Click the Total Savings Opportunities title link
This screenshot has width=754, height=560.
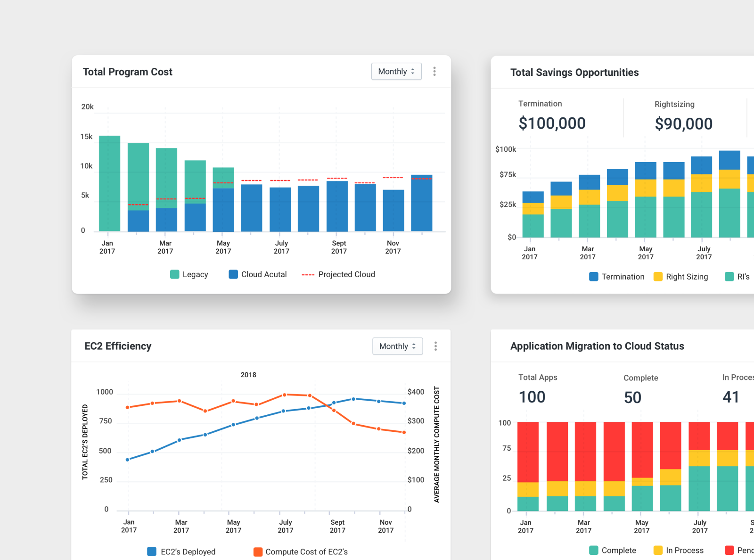coord(574,72)
